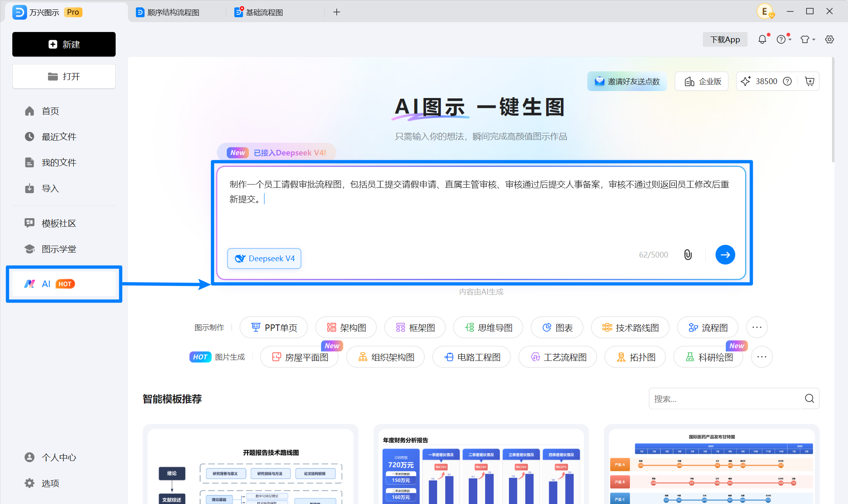Screen dimensions: 848x504
Task: Open settings gear in top bar
Action: click(830, 39)
